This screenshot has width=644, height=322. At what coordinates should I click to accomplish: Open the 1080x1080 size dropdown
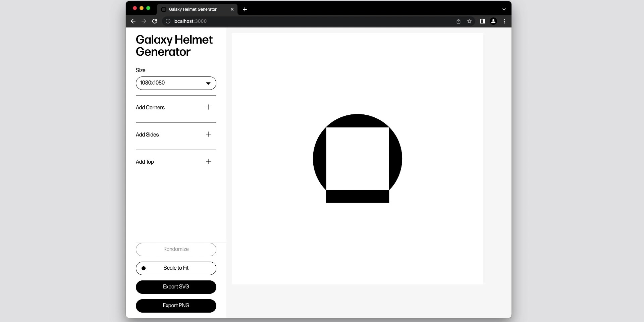(x=176, y=83)
